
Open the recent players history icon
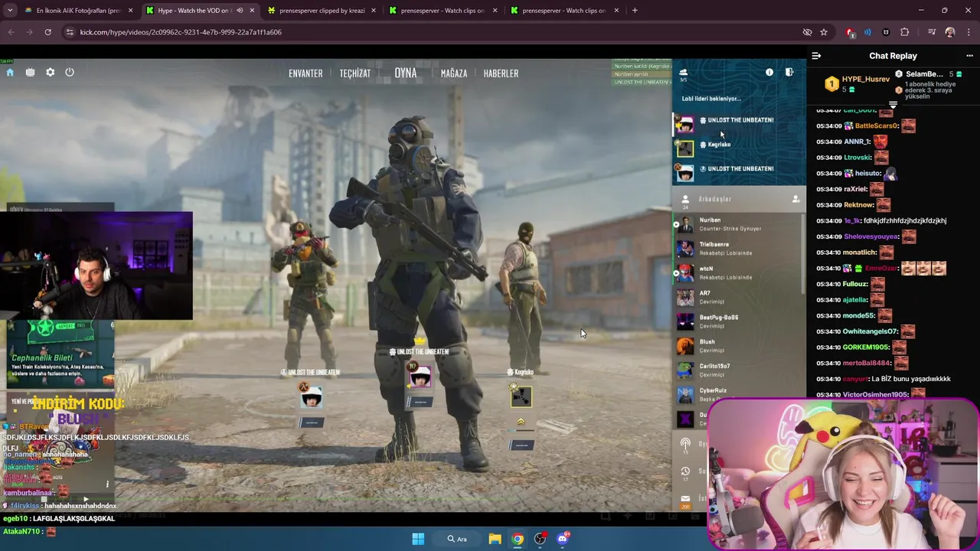click(685, 471)
